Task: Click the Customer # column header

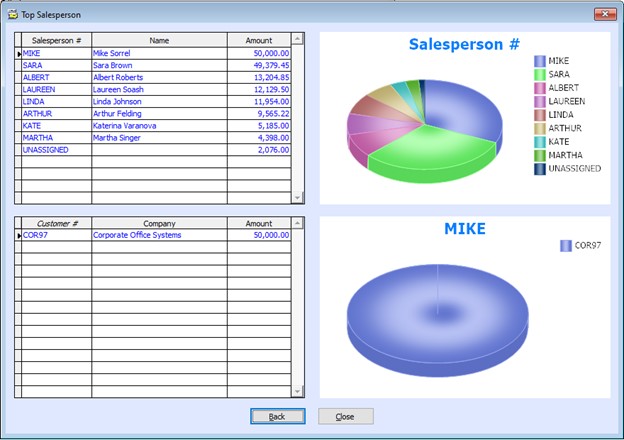Action: [56, 224]
